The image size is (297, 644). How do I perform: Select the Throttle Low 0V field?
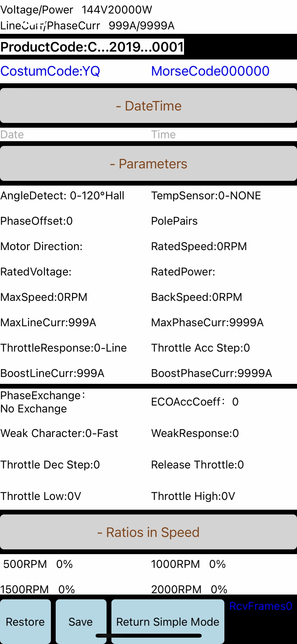pos(41,496)
